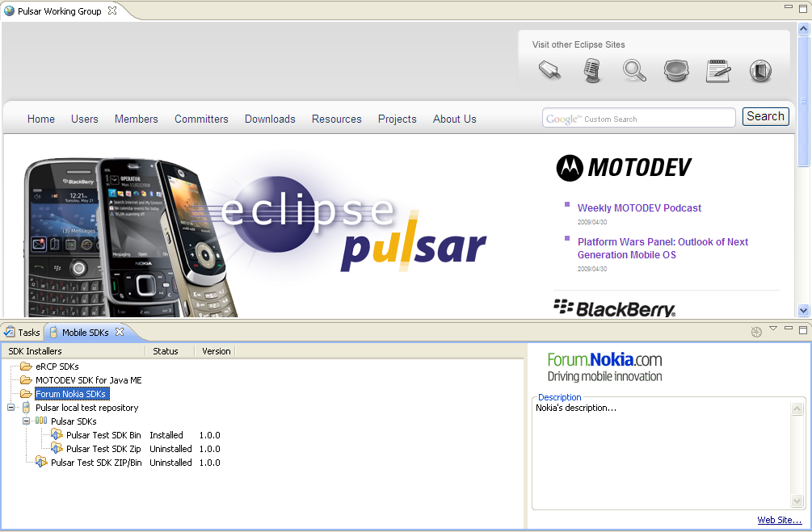Switch to the Tasks tab
812x532 pixels.
click(23, 333)
